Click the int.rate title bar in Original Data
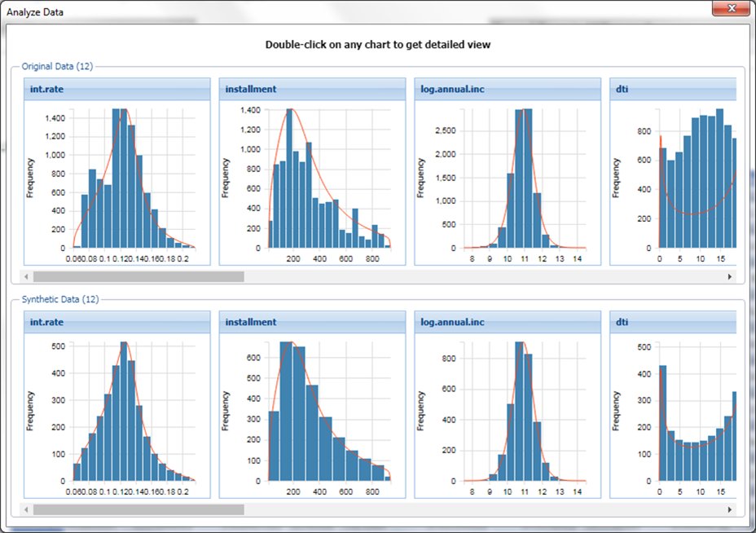 click(117, 89)
